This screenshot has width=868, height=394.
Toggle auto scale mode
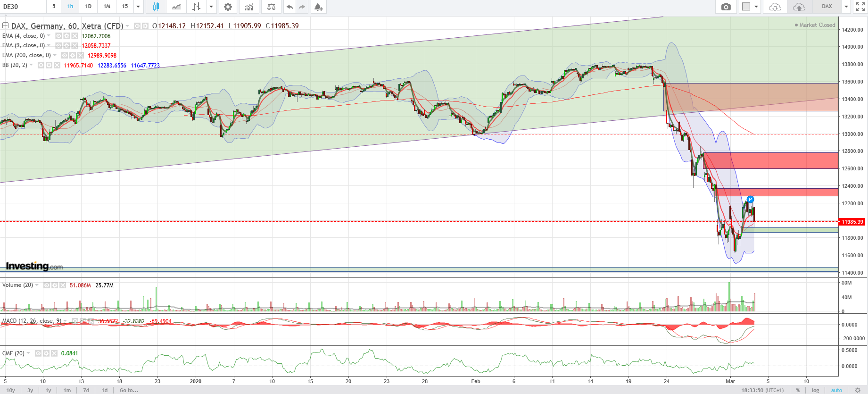point(836,390)
